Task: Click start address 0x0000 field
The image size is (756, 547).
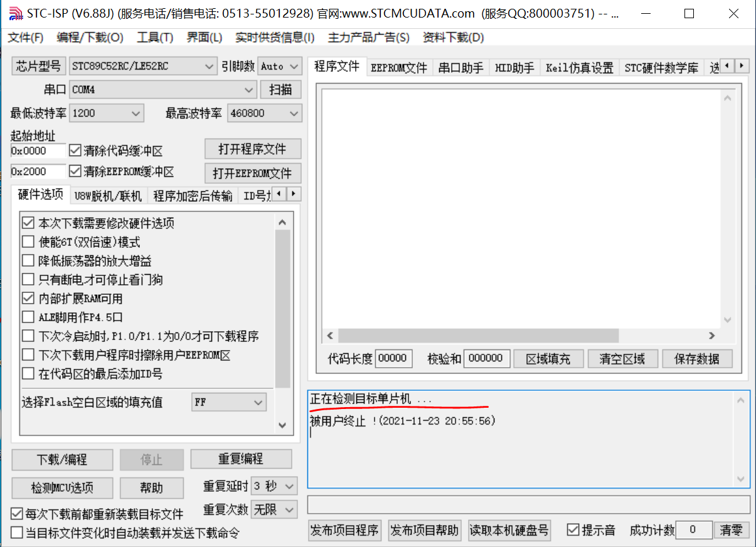Action: pyautogui.click(x=38, y=151)
